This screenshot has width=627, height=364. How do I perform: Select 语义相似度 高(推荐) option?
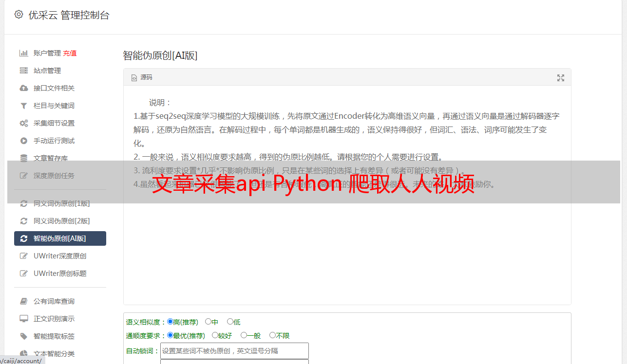point(170,322)
